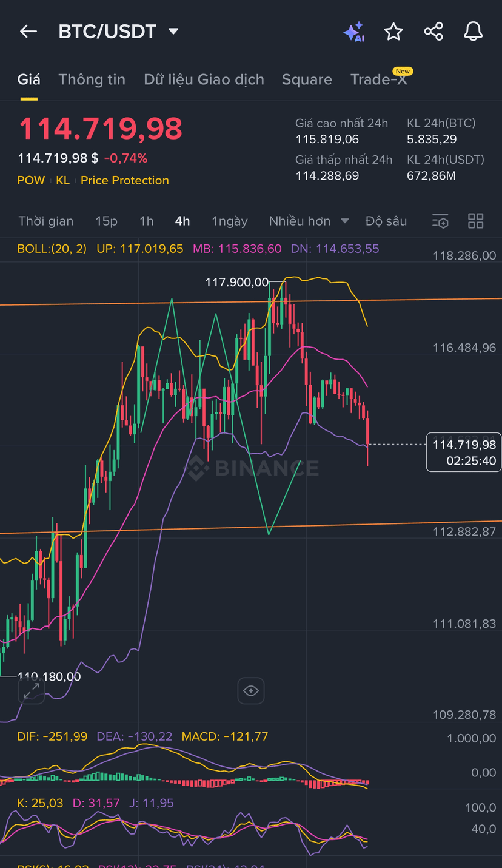Tap the BTC/USDT pair title

(x=107, y=32)
